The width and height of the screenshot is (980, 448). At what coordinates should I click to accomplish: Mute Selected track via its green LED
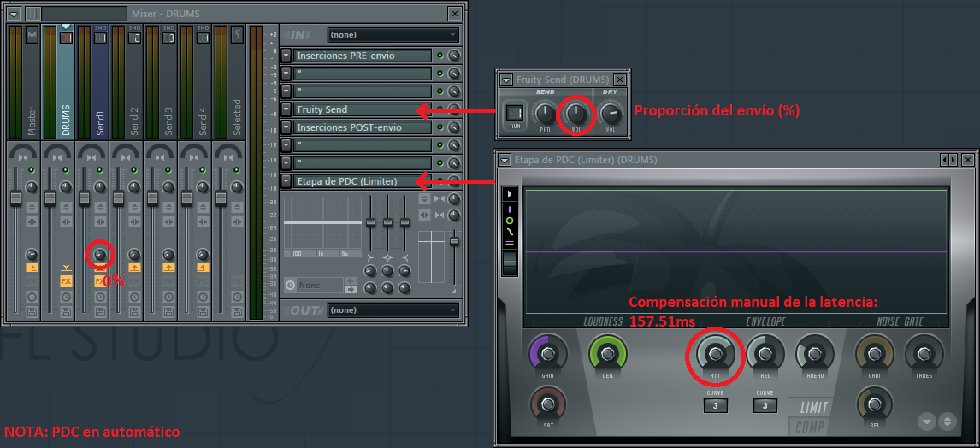point(237,171)
